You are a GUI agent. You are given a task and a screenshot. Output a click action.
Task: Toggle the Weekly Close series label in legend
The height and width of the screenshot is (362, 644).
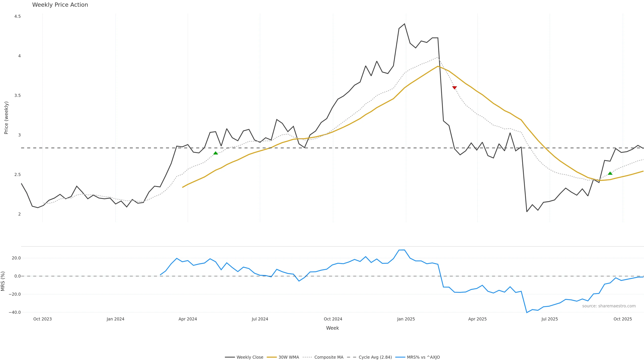coord(250,357)
